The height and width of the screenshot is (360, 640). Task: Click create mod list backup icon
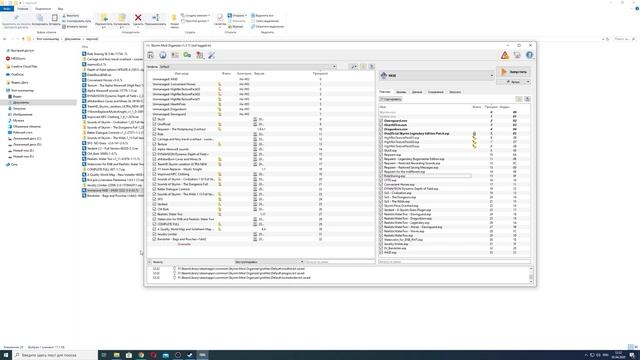[x=371, y=67]
